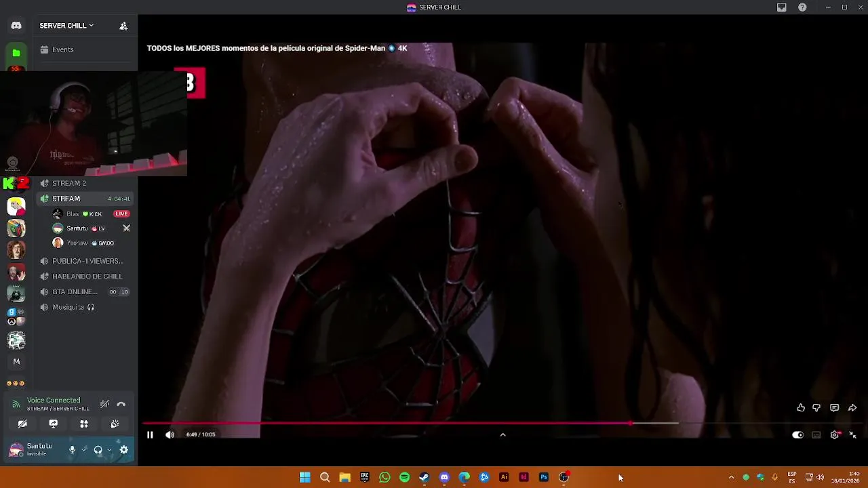Join the Musiquita voice channel
The image size is (868, 488).
coord(85,308)
